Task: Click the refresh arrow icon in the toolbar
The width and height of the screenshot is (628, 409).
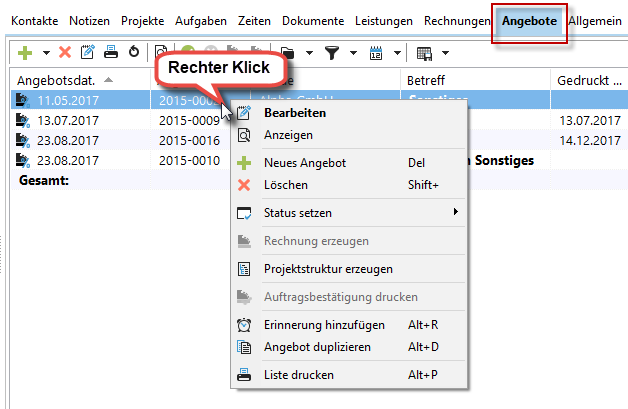Action: coord(132,52)
